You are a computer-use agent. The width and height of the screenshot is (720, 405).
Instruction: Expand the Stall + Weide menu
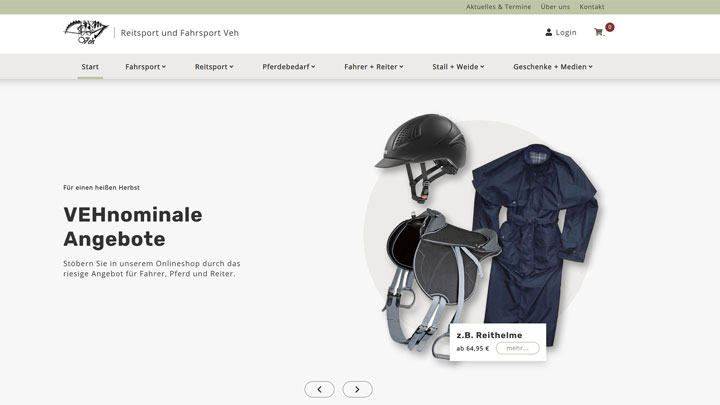click(458, 67)
